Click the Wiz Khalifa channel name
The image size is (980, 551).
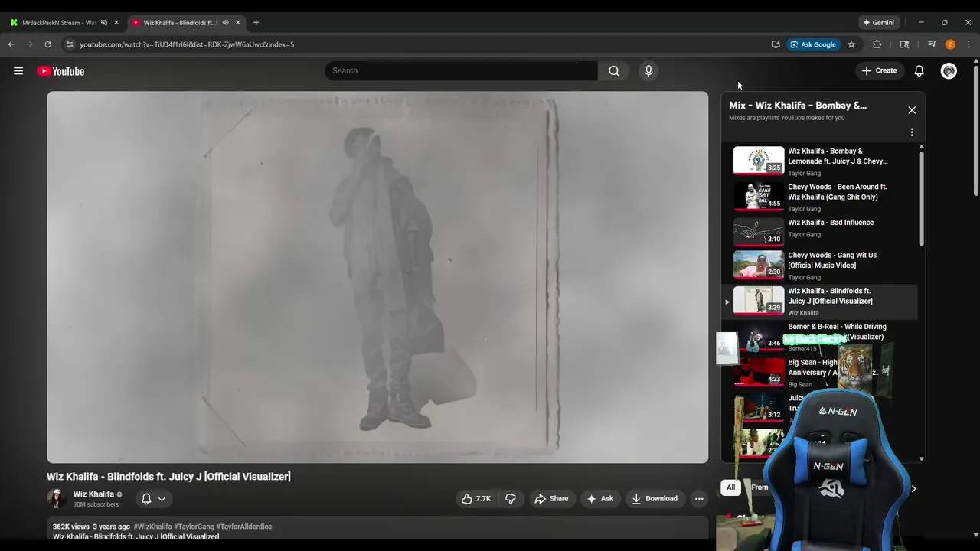pyautogui.click(x=93, y=494)
